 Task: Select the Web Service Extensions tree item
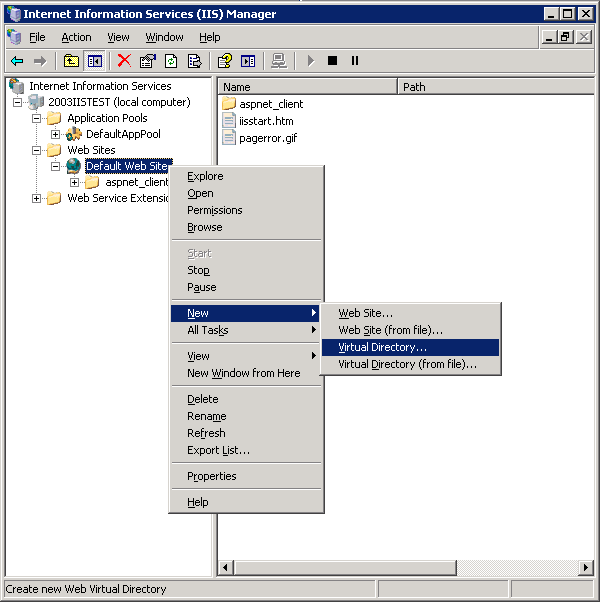pyautogui.click(x=118, y=198)
